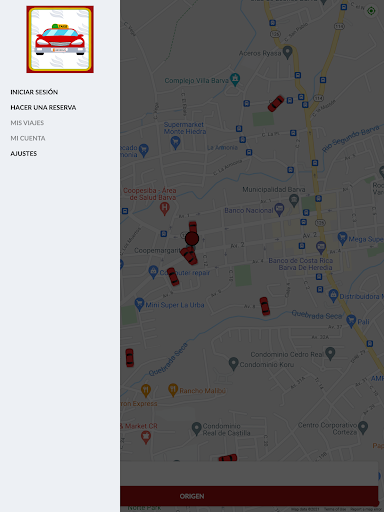
Task: Click the Rio Segundo Barva label
Action: click(x=351, y=138)
